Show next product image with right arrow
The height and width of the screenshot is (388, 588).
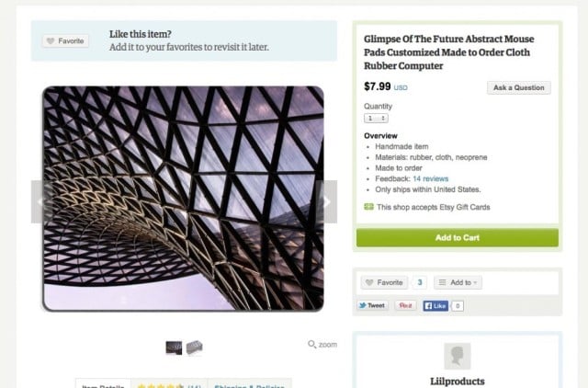[x=325, y=201]
